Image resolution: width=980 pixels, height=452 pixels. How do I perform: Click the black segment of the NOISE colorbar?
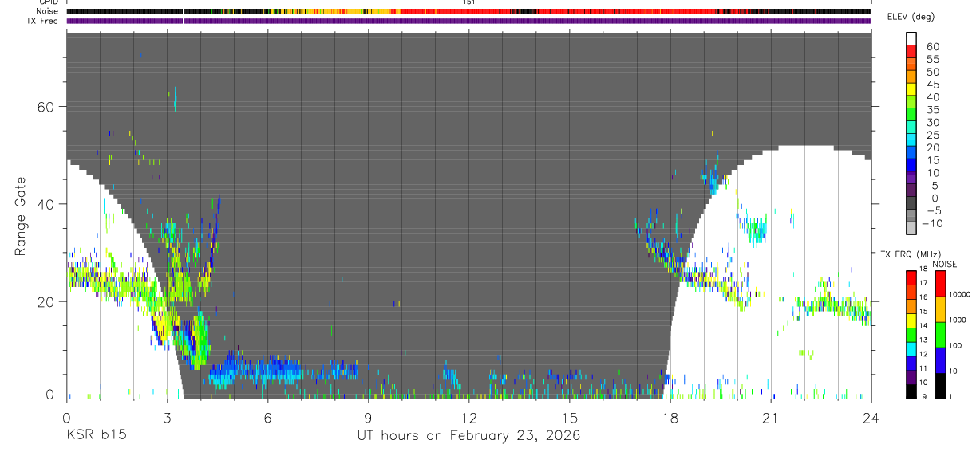[940, 386]
